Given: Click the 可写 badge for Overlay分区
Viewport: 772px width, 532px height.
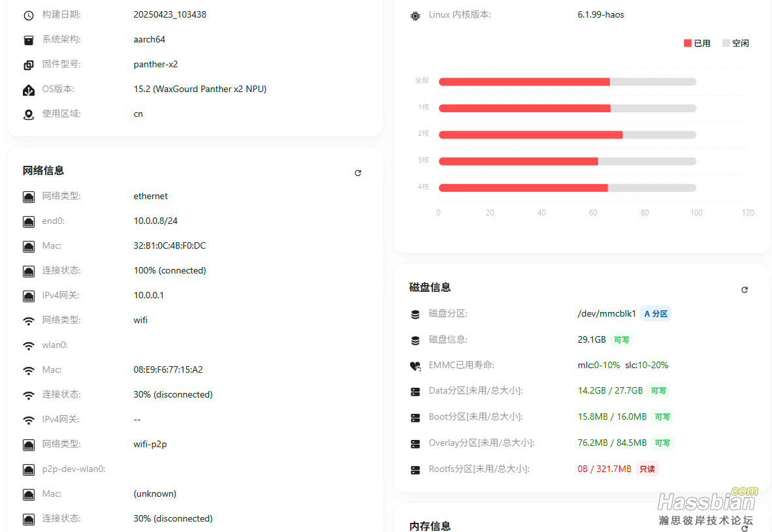Looking at the screenshot, I should 662,443.
